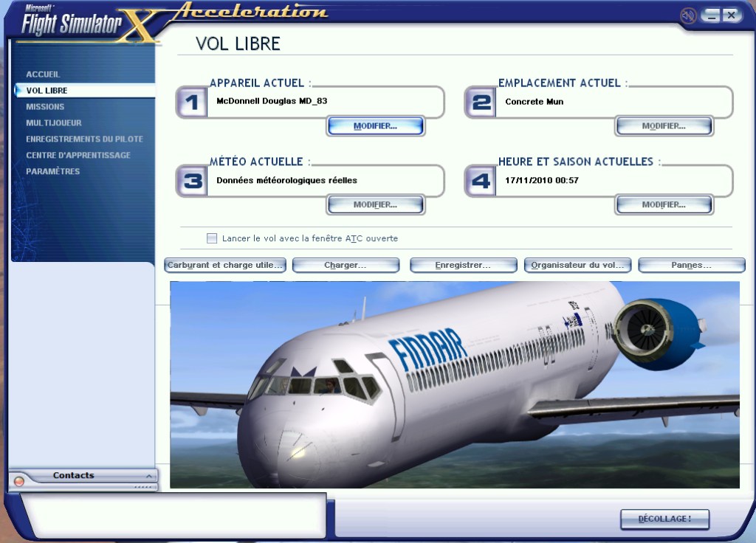
Task: Open the Organisateur du vol
Action: [x=577, y=265]
